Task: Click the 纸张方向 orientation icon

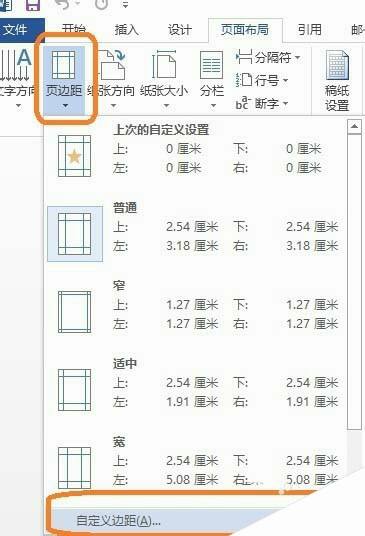Action: (112, 65)
